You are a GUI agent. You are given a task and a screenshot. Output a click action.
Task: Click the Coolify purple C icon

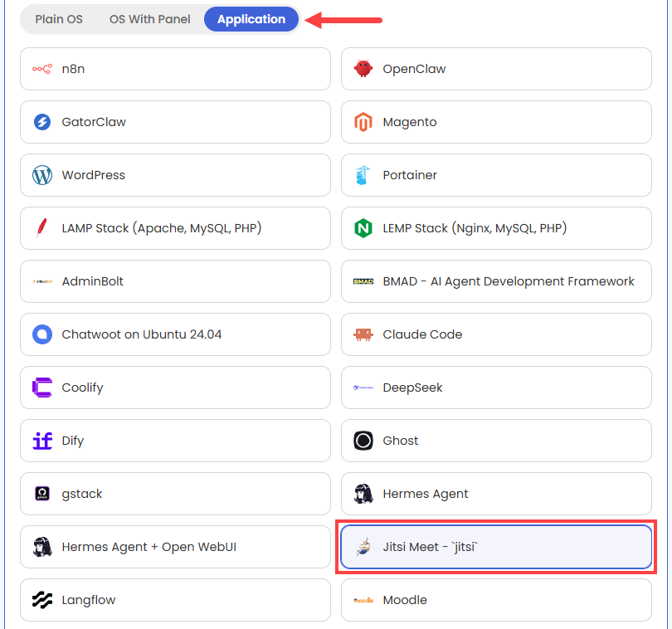pos(42,388)
